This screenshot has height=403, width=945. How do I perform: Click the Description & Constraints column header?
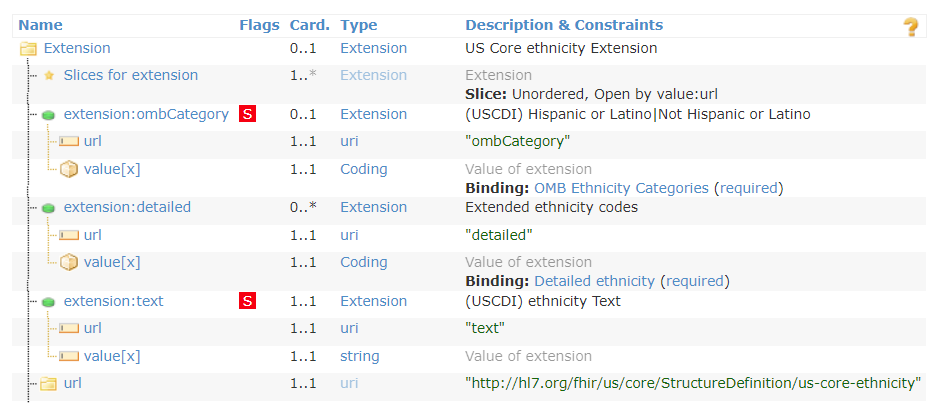(564, 25)
